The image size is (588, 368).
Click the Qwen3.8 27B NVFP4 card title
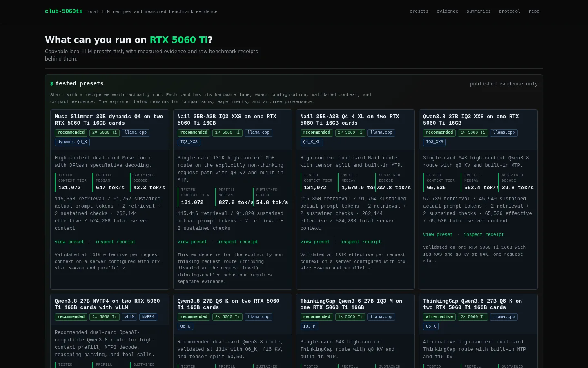[107, 304]
